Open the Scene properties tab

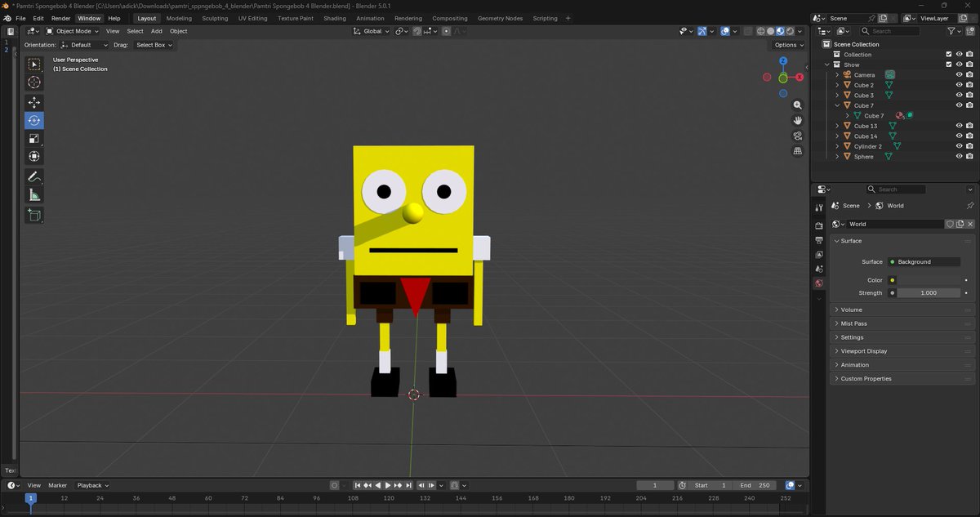pyautogui.click(x=819, y=269)
